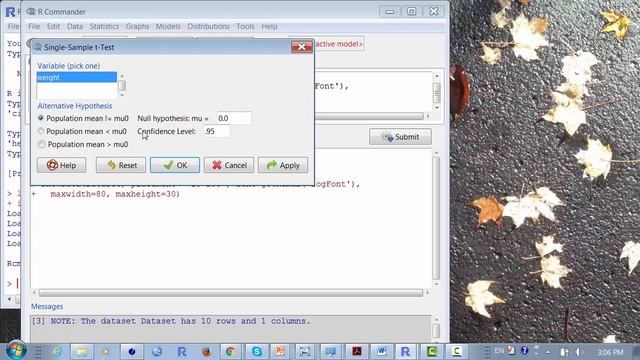
Task: Click the output pane horizontal scrollbar
Action: (231, 293)
